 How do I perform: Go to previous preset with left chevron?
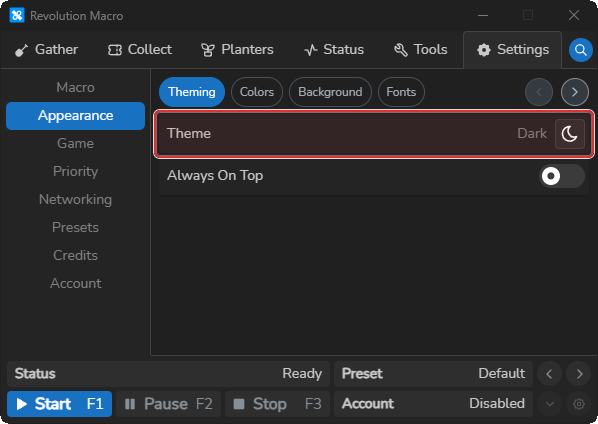pyautogui.click(x=549, y=374)
